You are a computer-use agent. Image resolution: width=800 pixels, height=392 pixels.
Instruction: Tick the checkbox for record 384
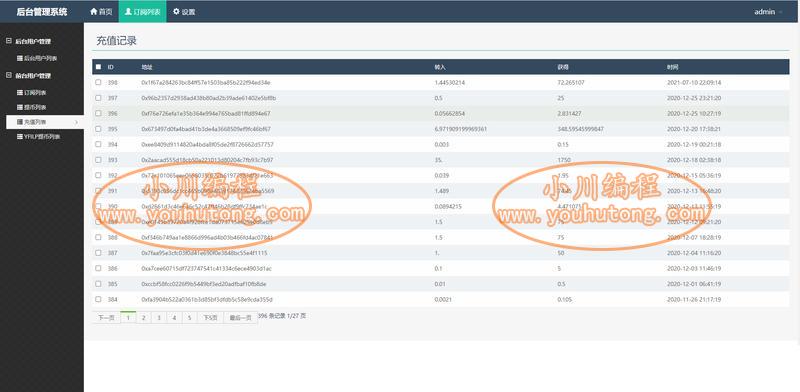[x=98, y=299]
